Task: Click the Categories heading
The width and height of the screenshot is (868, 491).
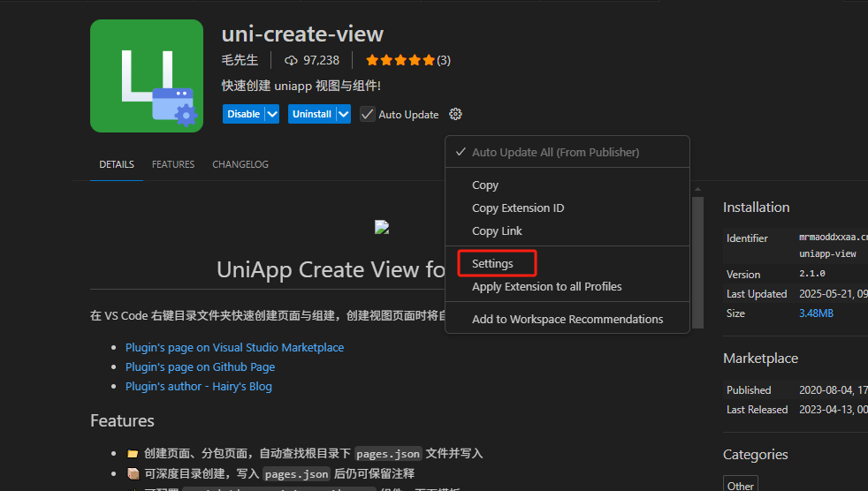Action: tap(755, 454)
